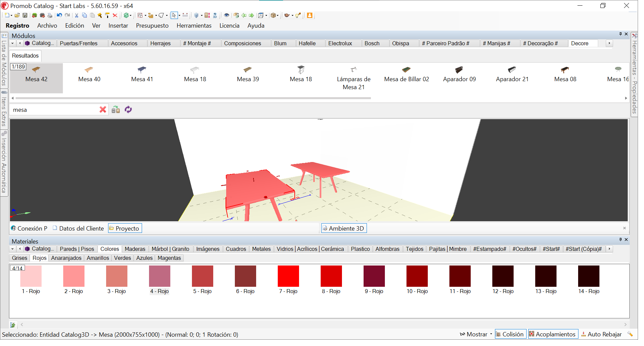
Task: Pick the 1 - Rojo light pink swatch
Action: [x=31, y=276]
